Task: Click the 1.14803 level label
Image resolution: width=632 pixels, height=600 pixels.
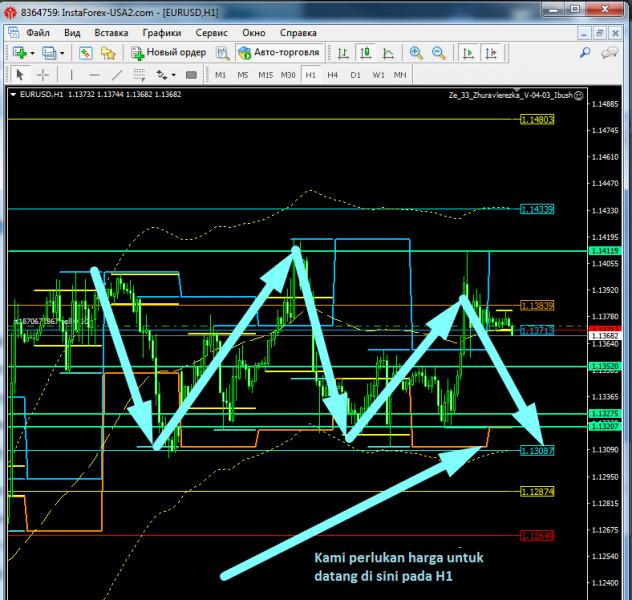Action: pos(537,120)
